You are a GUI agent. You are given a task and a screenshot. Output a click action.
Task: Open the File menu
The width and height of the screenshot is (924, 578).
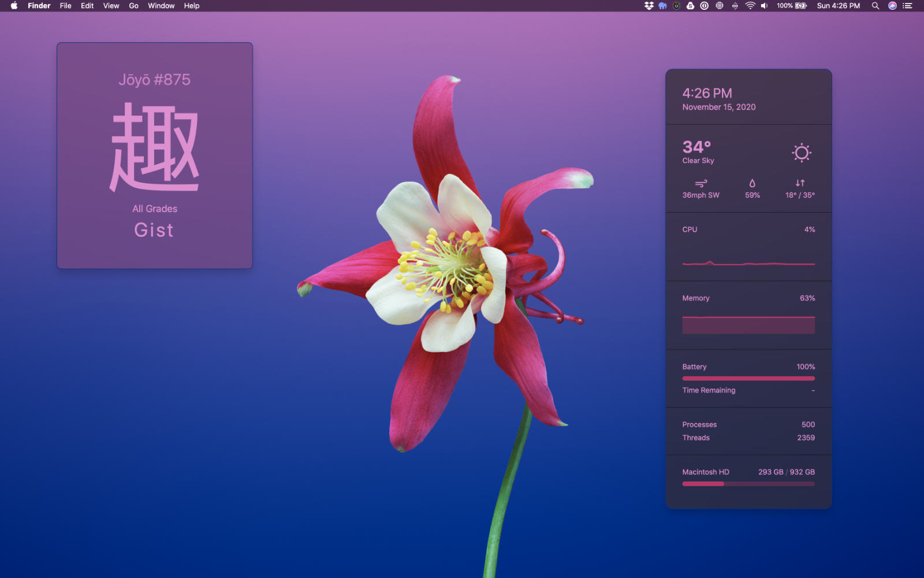(x=66, y=6)
